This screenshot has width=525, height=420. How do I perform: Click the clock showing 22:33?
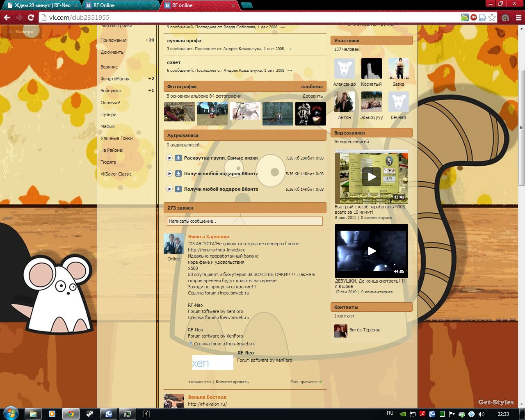point(503,414)
